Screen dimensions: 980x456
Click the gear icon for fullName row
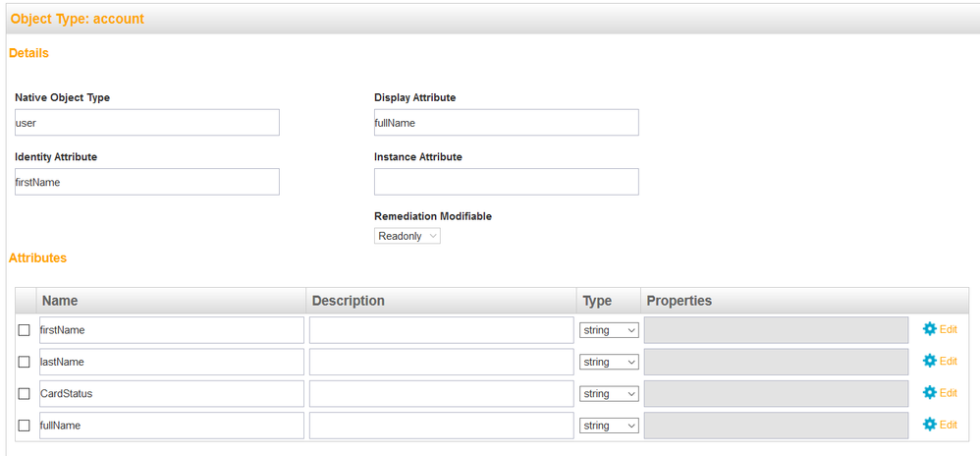click(x=930, y=425)
